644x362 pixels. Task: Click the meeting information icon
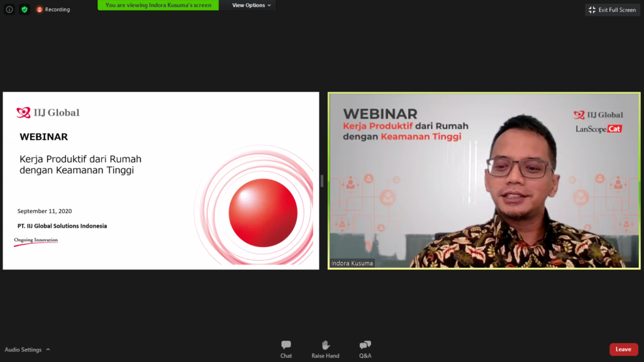pos(9,9)
